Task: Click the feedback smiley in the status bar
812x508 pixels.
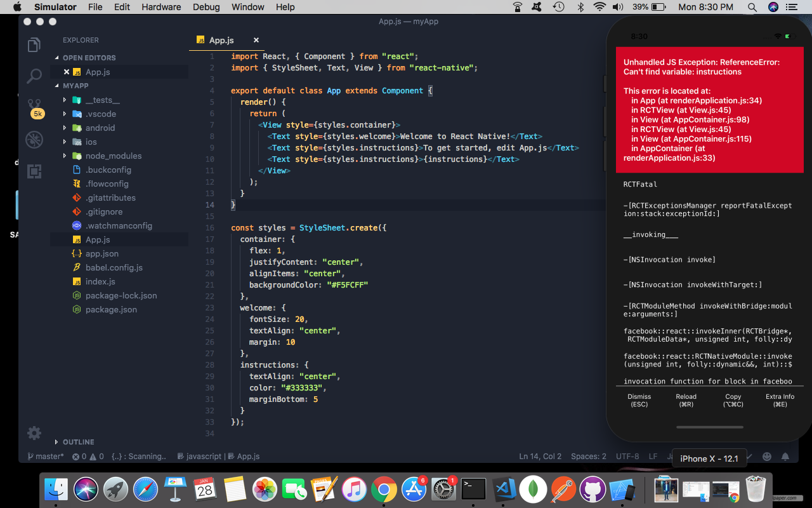Action: click(x=766, y=456)
